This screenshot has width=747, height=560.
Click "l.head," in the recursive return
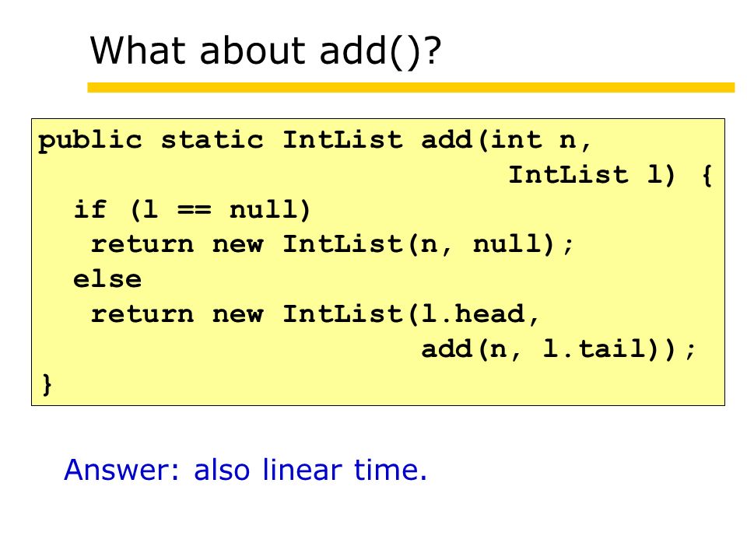tap(480, 314)
